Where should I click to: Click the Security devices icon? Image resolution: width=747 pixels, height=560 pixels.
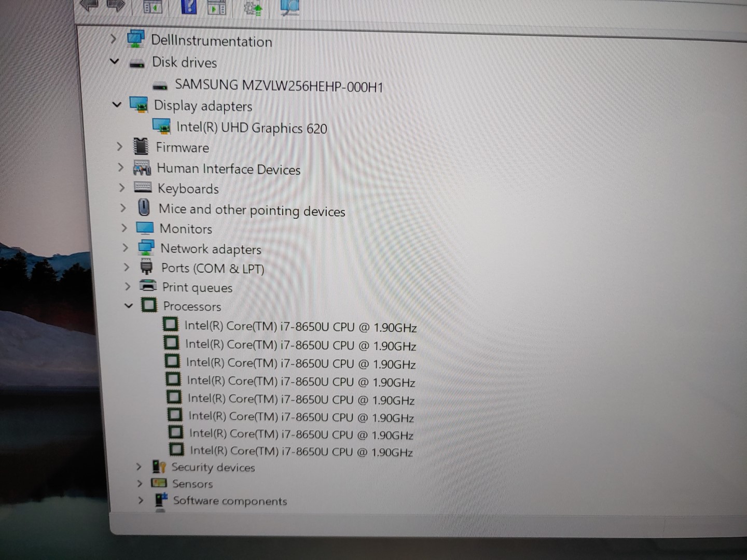click(159, 467)
